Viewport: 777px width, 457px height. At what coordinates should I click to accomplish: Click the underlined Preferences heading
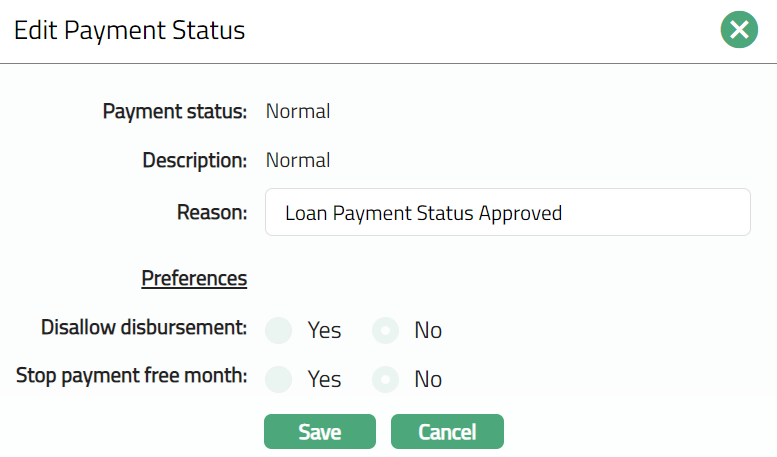[194, 278]
